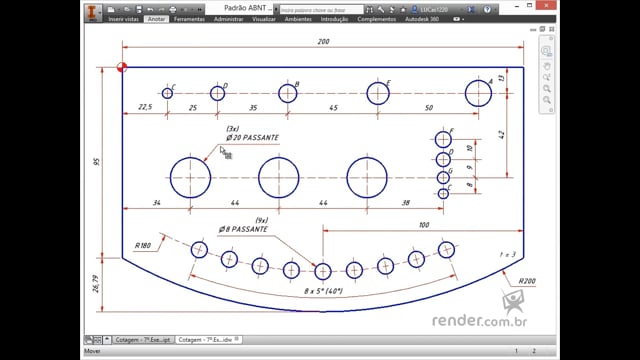Click the user account icon

(x=415, y=9)
